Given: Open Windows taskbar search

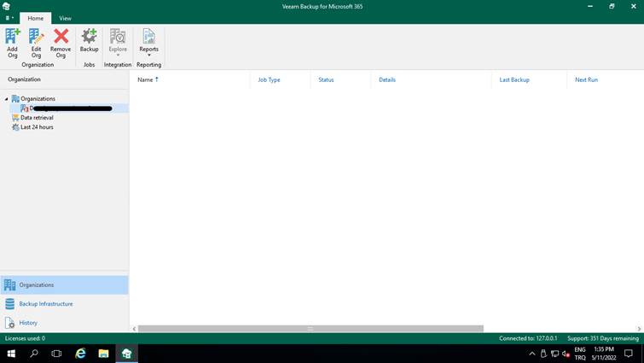Looking at the screenshot, I should point(34,354).
